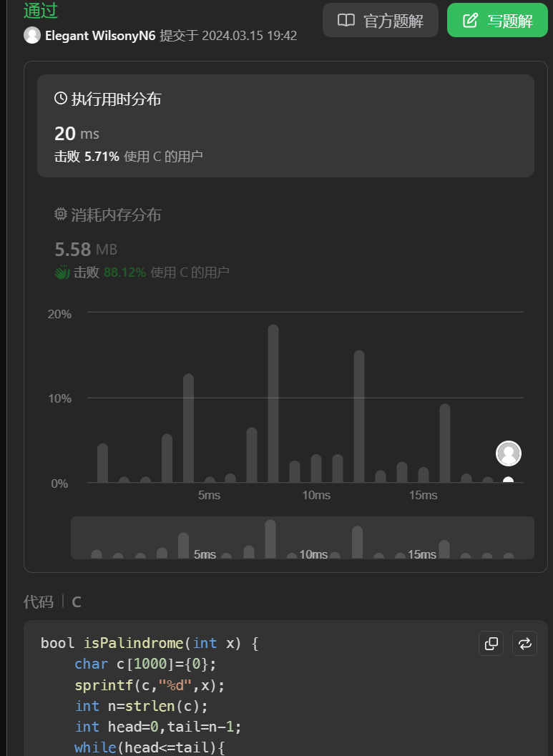Image resolution: width=553 pixels, height=756 pixels.
Task: Click the 代码 C language label
Action: (x=52, y=602)
